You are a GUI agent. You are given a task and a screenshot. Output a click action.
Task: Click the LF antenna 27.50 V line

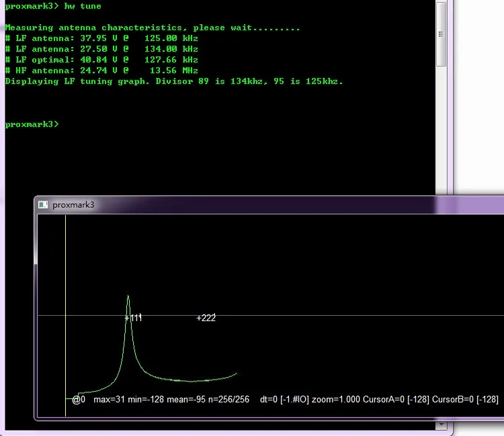(x=101, y=49)
